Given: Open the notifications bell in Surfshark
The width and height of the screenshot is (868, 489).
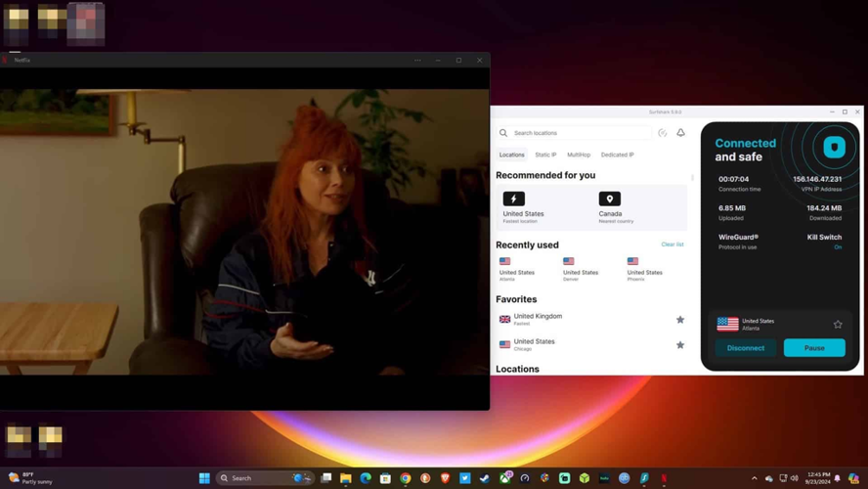Looking at the screenshot, I should (680, 133).
